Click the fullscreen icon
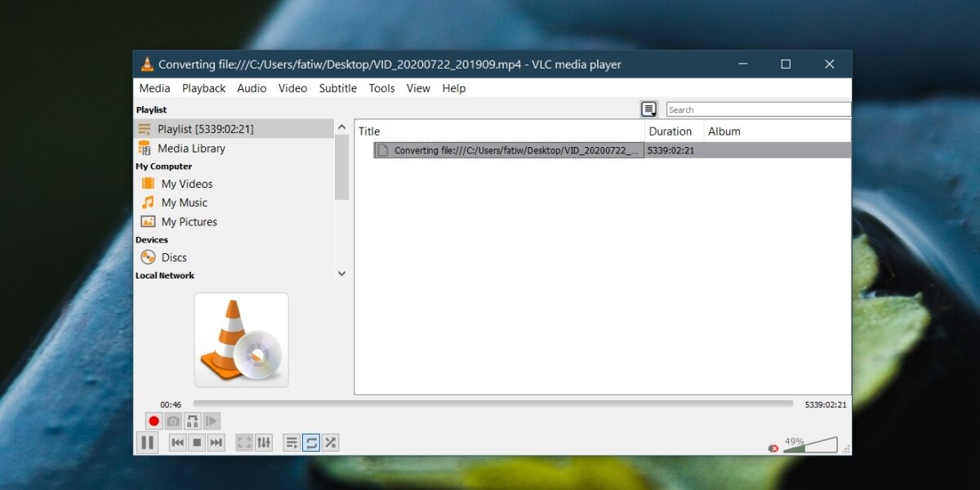 (244, 443)
